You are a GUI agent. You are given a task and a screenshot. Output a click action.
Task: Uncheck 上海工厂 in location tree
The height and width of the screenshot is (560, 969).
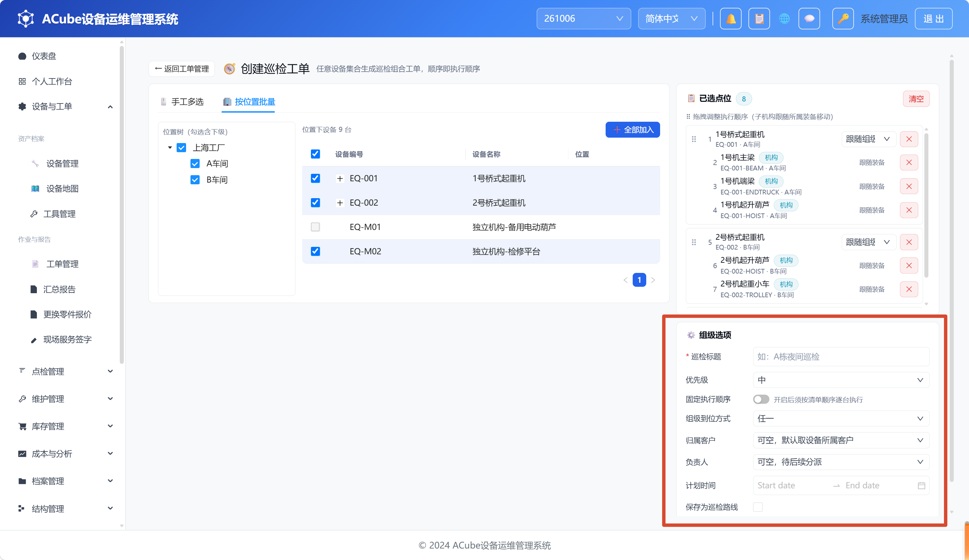[181, 147]
